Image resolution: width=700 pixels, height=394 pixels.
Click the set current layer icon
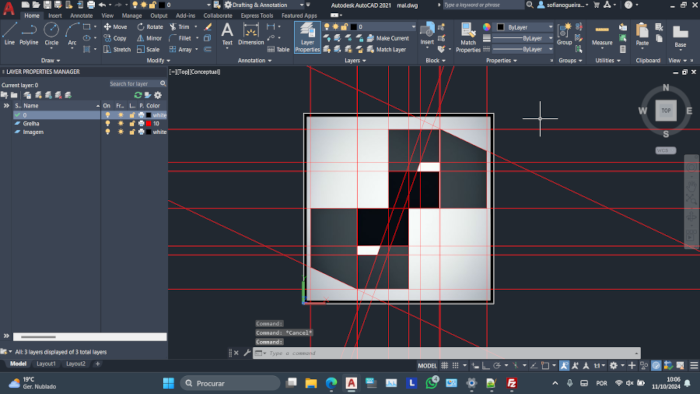(x=68, y=95)
